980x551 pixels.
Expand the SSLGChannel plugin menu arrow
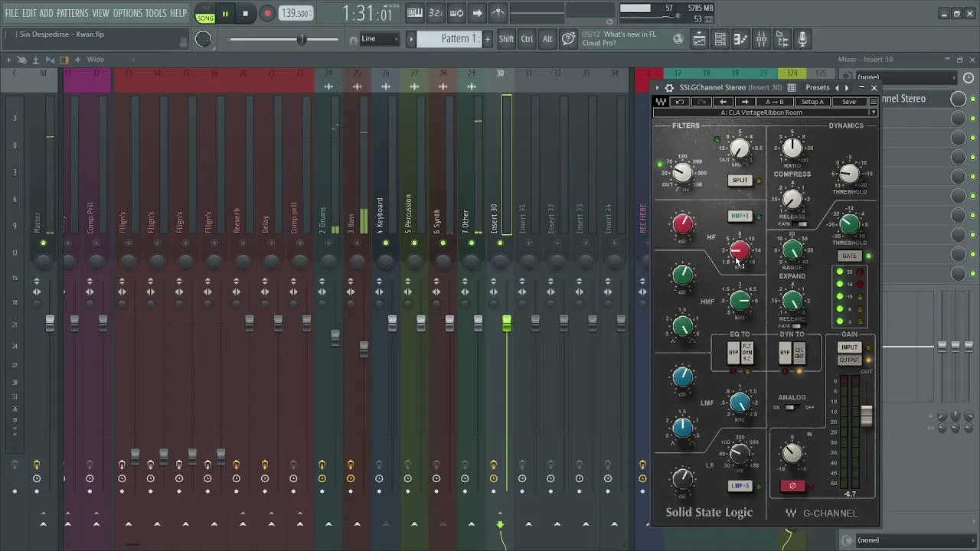tap(657, 88)
